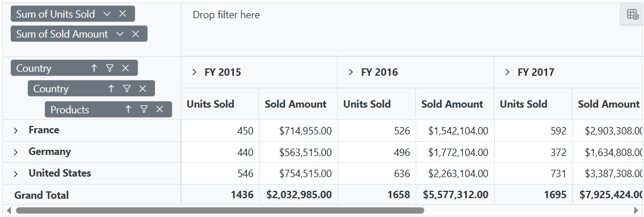Click grand total cell 1695
This screenshot has height=217, width=644.
point(533,195)
